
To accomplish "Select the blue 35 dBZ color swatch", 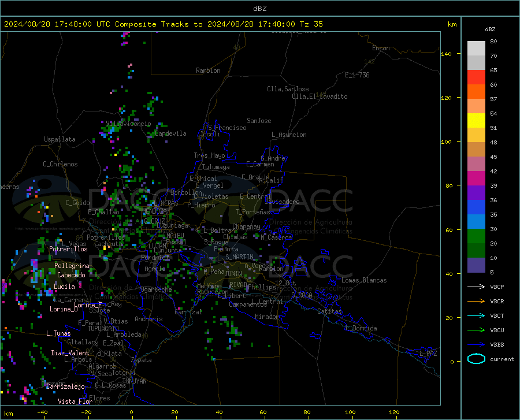I will [x=476, y=207].
